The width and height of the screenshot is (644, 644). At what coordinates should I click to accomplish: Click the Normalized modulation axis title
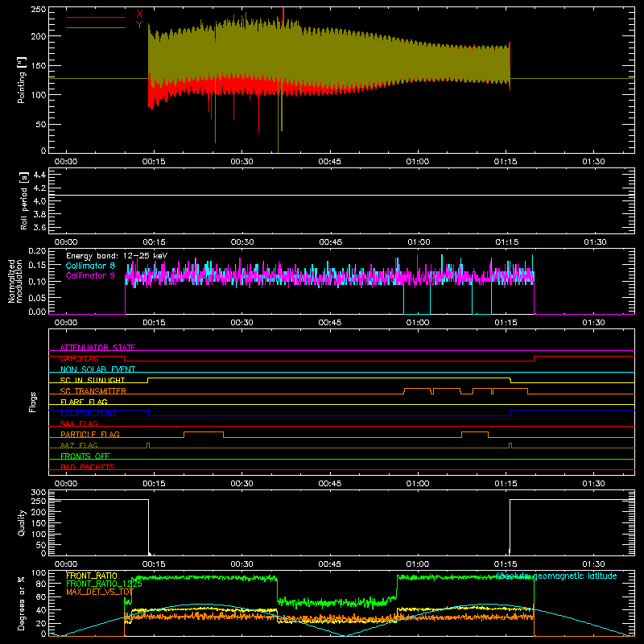click(x=15, y=281)
